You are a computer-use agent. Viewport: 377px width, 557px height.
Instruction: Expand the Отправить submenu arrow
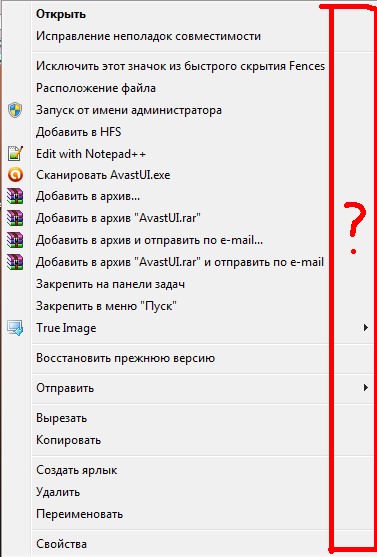pyautogui.click(x=365, y=388)
